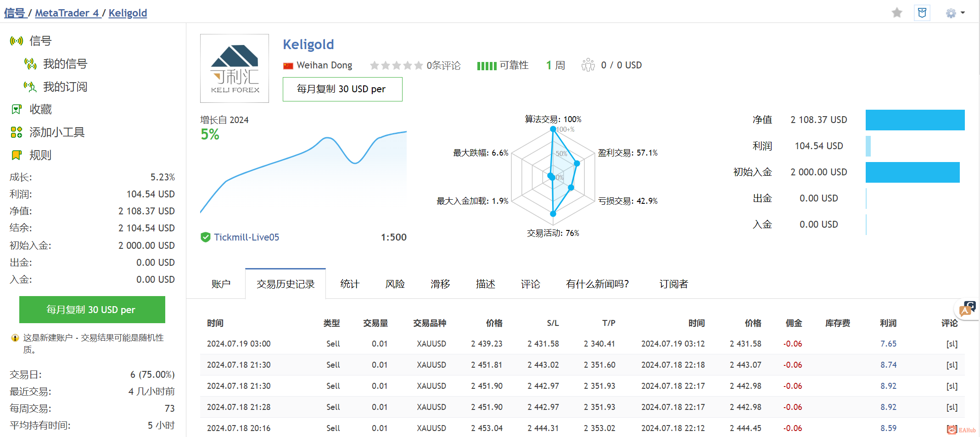Open author Weihan Dong's profile
Screen dimensions: 980x437
pos(325,65)
